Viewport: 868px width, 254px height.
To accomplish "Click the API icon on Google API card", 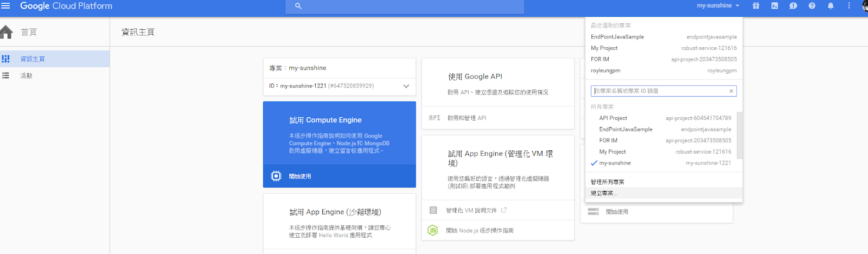I will click(x=435, y=118).
